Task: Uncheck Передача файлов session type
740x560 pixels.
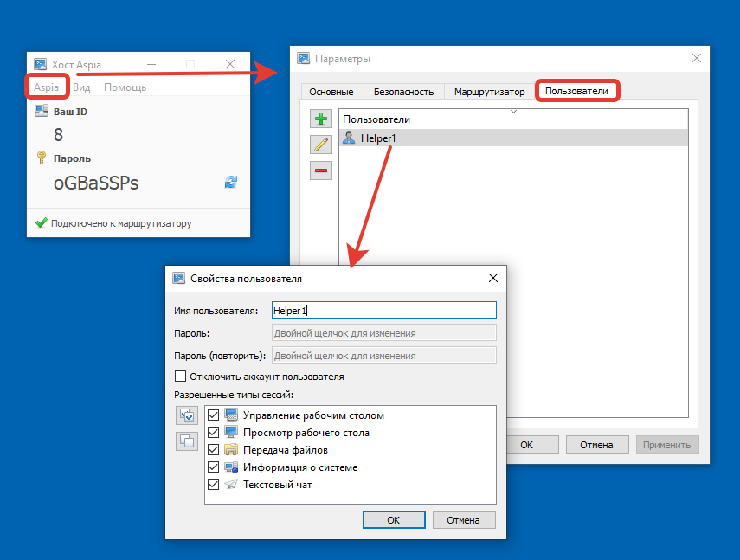Action: coord(214,450)
